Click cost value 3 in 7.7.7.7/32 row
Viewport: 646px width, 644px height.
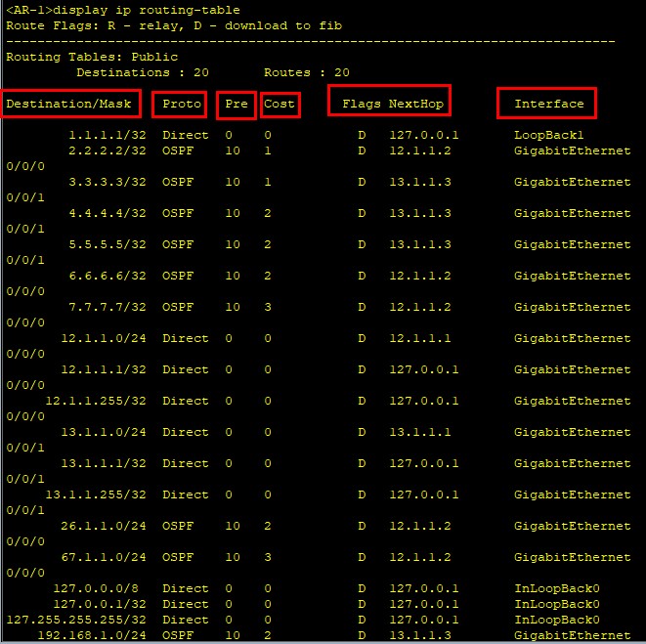click(x=268, y=308)
